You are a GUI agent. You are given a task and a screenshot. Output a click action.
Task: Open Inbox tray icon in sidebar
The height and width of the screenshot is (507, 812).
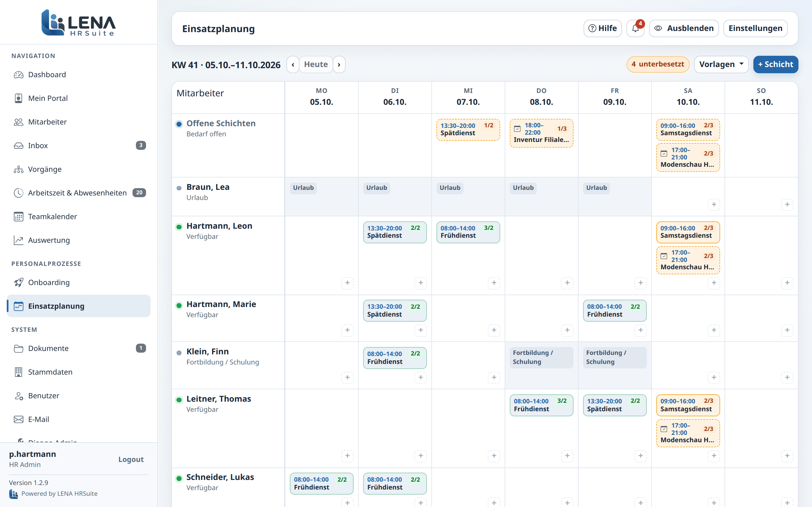[x=18, y=146]
